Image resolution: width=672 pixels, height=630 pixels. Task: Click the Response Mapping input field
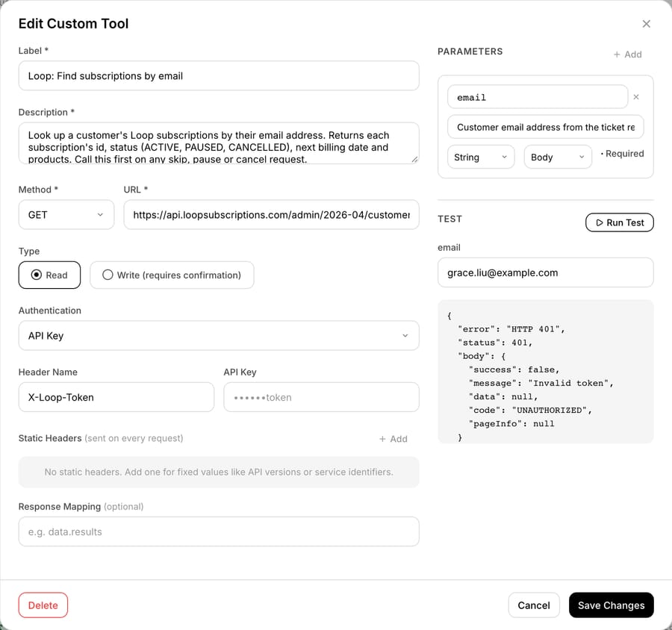219,531
